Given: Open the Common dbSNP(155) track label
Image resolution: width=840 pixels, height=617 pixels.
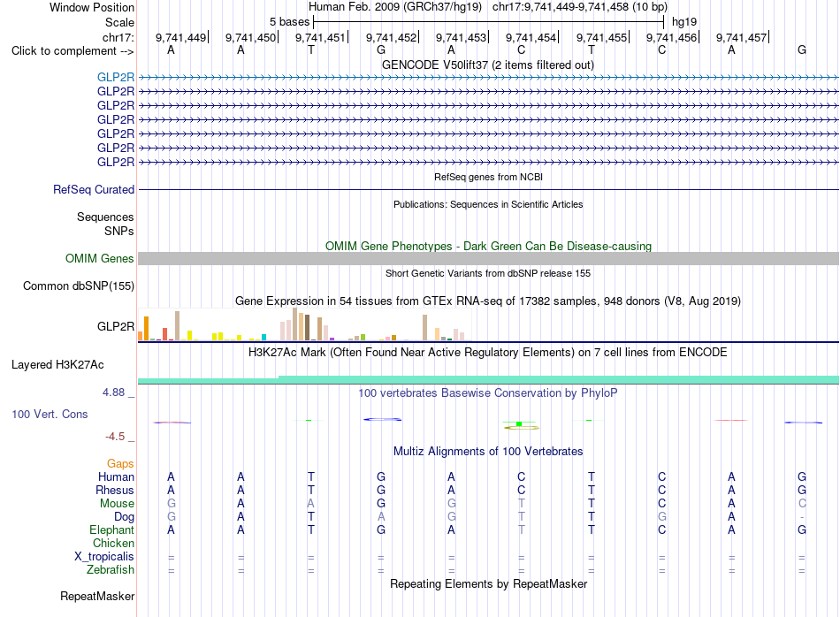Looking at the screenshot, I should pyautogui.click(x=79, y=286).
